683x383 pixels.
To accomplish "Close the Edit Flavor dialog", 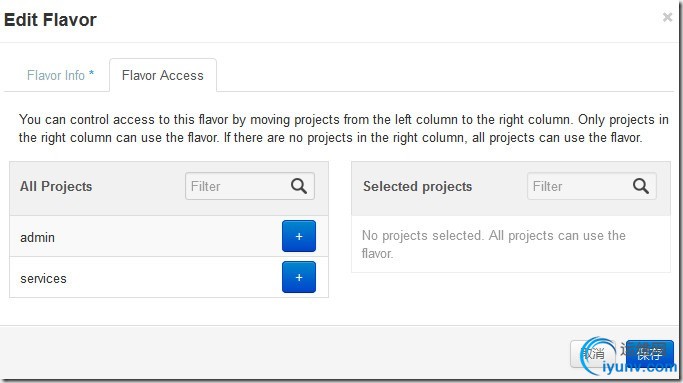I will (x=667, y=17).
